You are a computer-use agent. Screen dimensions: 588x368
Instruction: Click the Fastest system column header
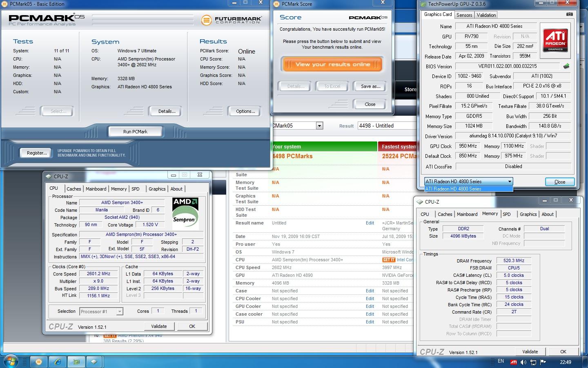click(x=399, y=146)
